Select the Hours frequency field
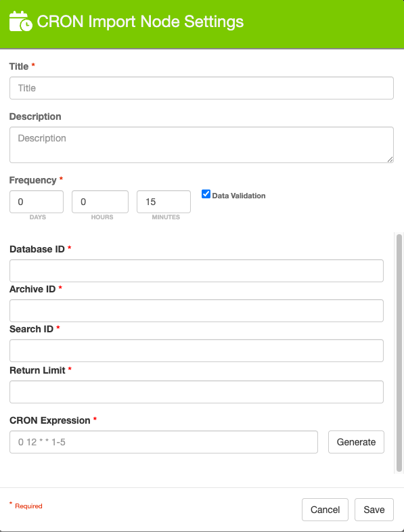The width and height of the screenshot is (404, 532). coord(100,202)
